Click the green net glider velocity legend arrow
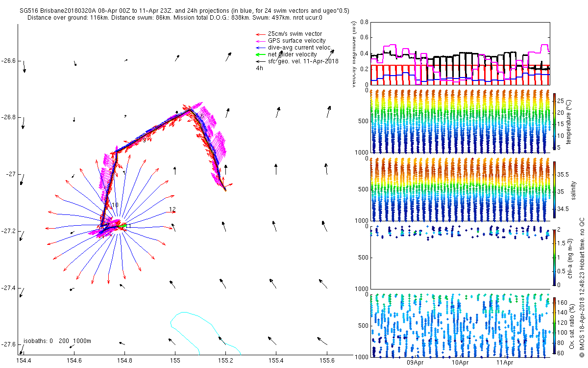The width and height of the screenshot is (588, 368). click(260, 54)
